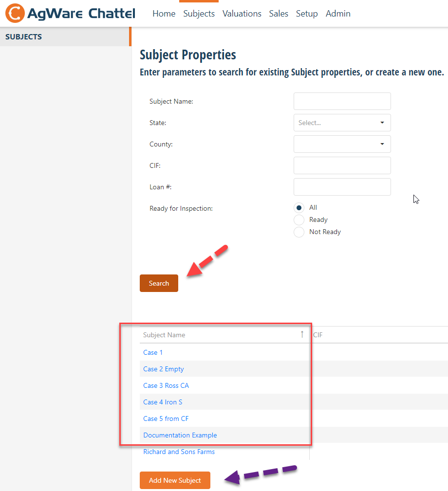Select the All radio button
Viewport: 448px width, 491px height.
pyautogui.click(x=299, y=208)
